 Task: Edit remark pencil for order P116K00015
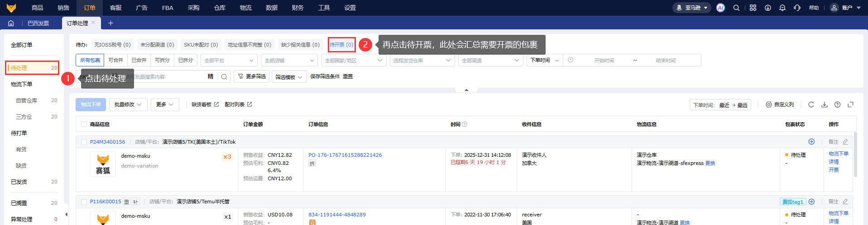tap(845, 202)
